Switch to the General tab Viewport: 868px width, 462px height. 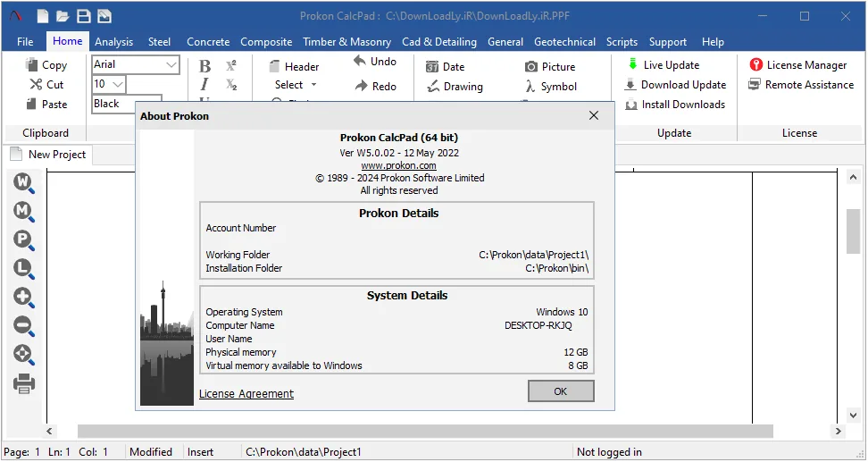505,41
